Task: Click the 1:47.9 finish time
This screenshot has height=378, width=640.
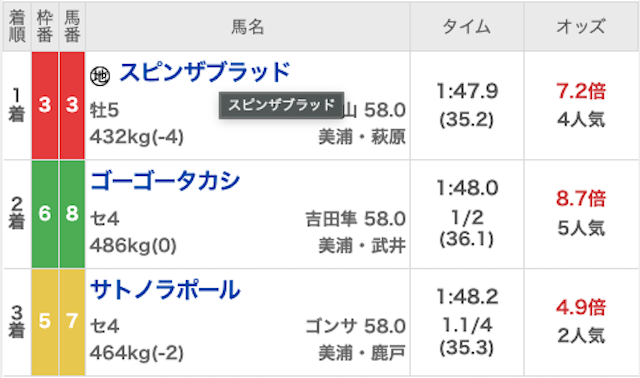Action: click(x=467, y=91)
